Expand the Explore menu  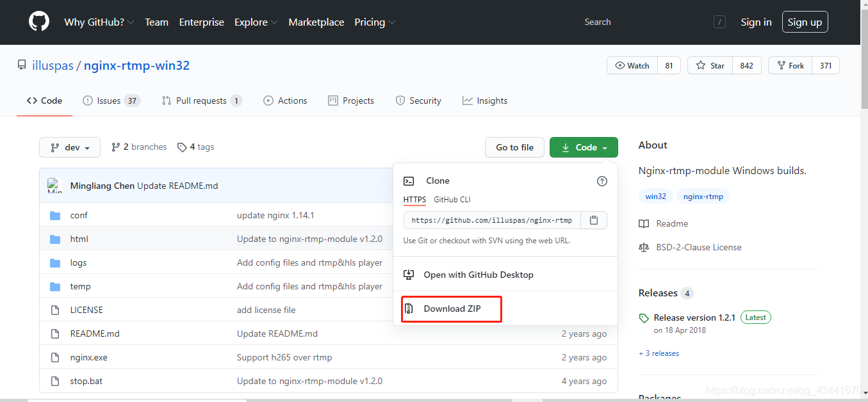[x=256, y=22]
